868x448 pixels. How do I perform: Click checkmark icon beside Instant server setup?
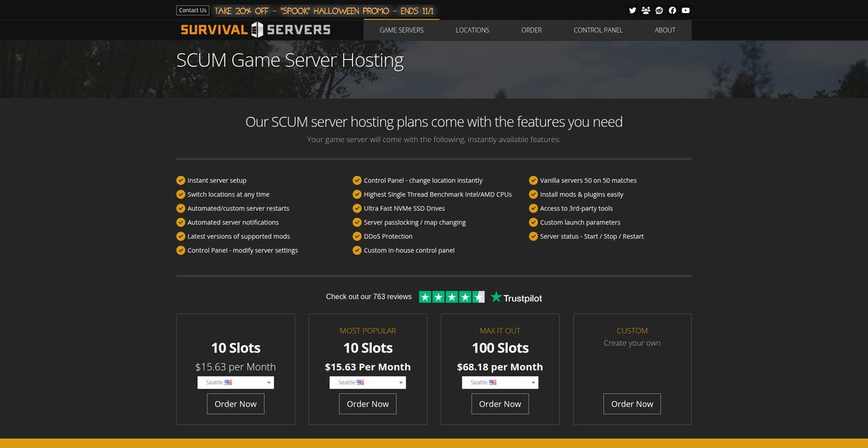[181, 181]
